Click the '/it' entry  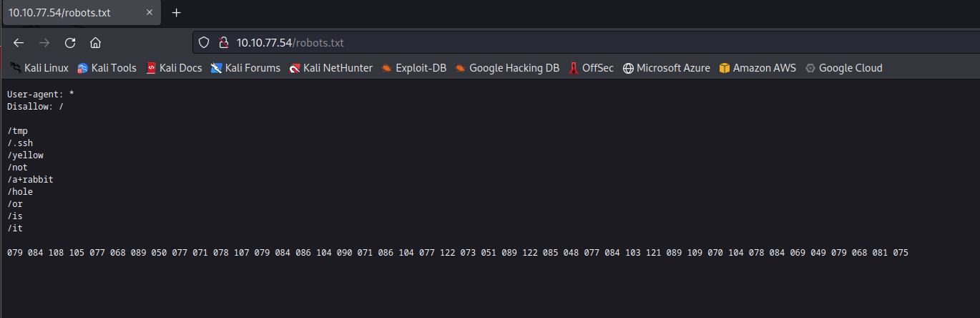pos(15,228)
